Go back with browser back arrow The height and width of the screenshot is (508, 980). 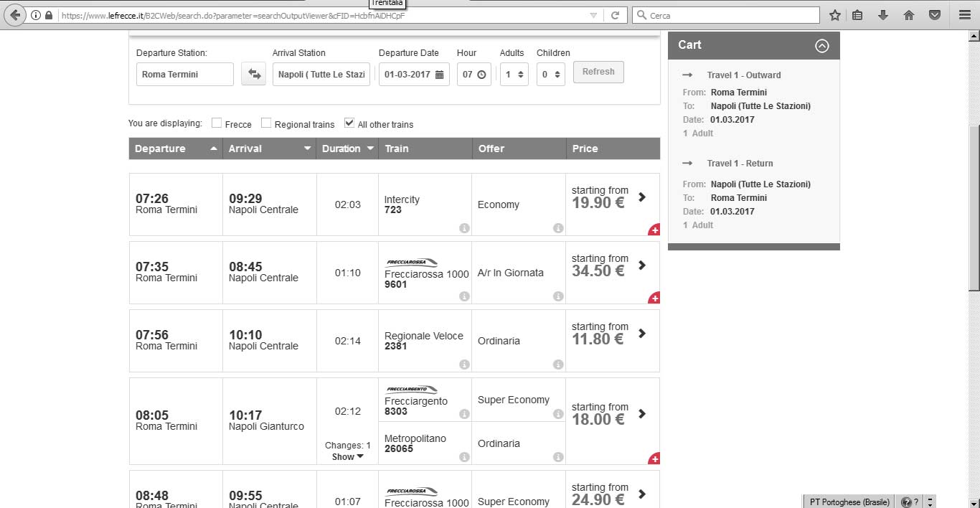(15, 15)
